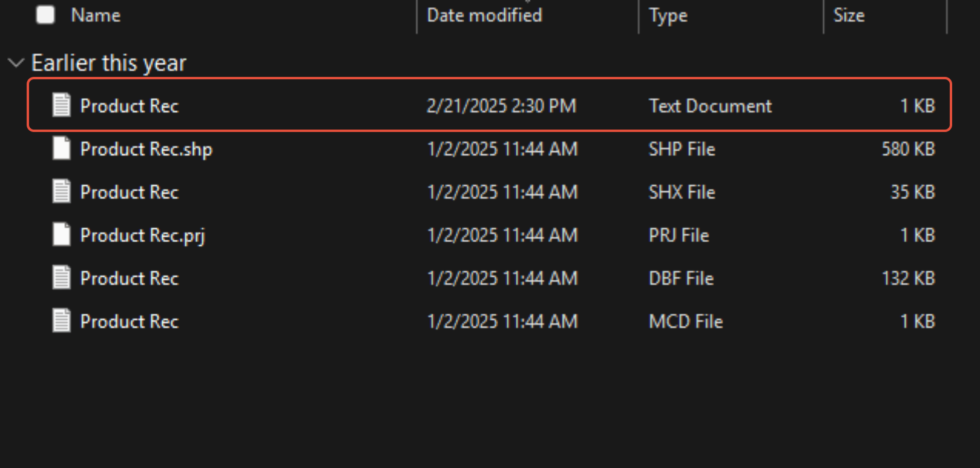Click the DBF File type entry
This screenshot has height=468, width=980.
click(x=681, y=278)
